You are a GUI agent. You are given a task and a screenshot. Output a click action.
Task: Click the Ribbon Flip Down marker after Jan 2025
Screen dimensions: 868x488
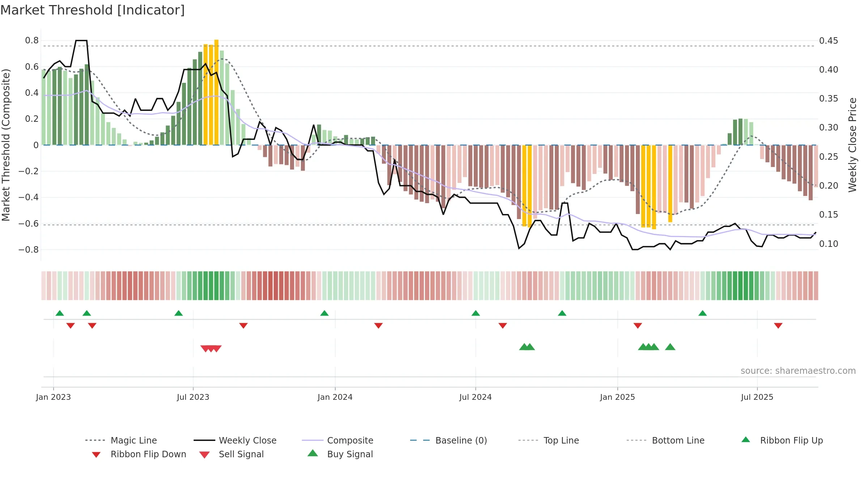[x=638, y=326]
